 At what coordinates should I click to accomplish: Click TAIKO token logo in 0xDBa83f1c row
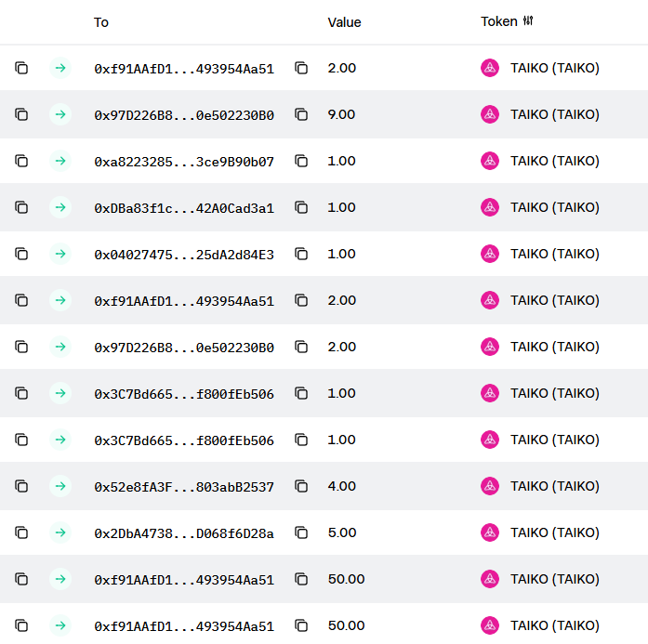point(490,207)
